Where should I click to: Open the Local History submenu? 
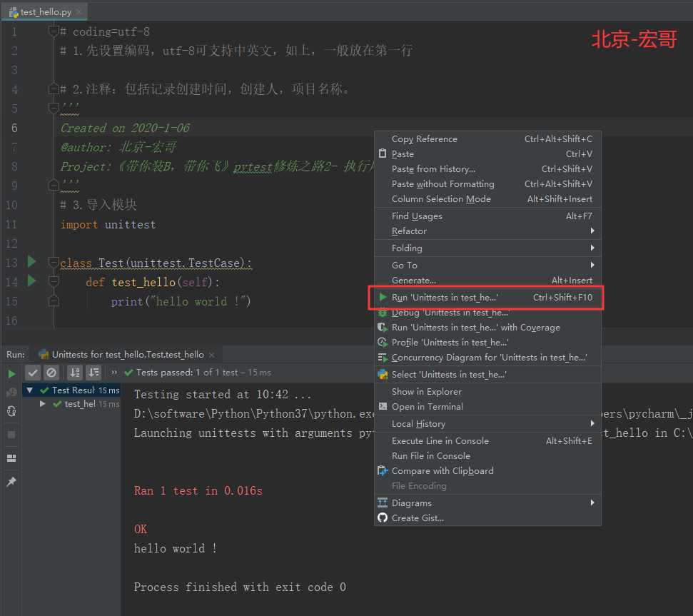coord(487,424)
